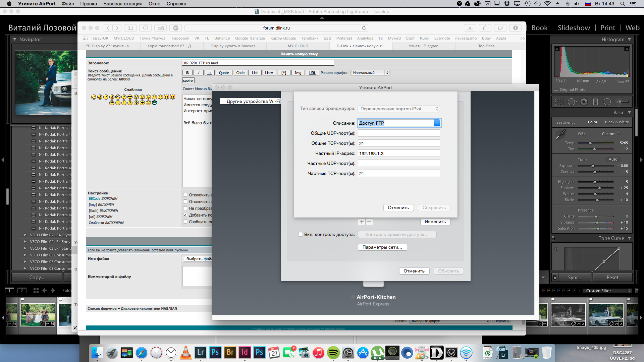
Task: Pick the white balance eyedropper
Action: point(560,135)
